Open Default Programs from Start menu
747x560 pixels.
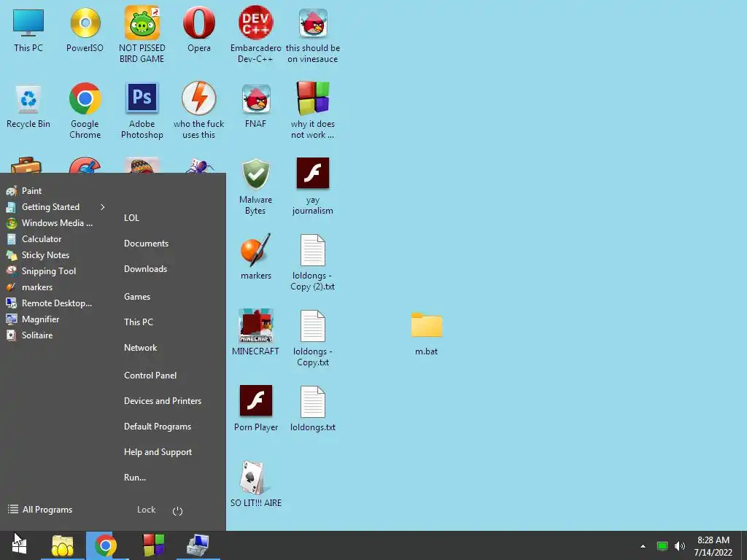[158, 427]
